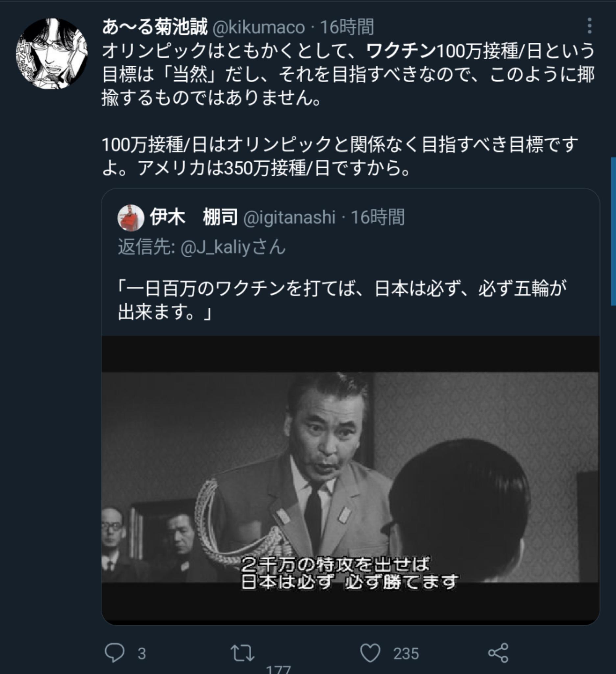
Task: Tap the 235 likes count
Action: point(406,654)
